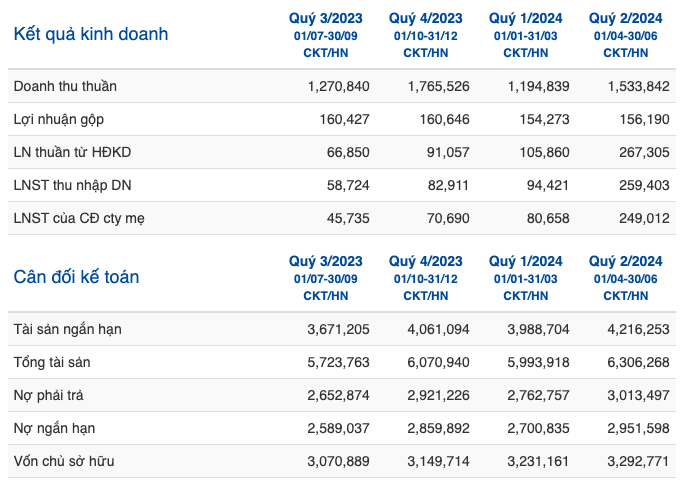Click the Doanh thu thuần row label
Screen dimensions: 681x483
tap(65, 86)
